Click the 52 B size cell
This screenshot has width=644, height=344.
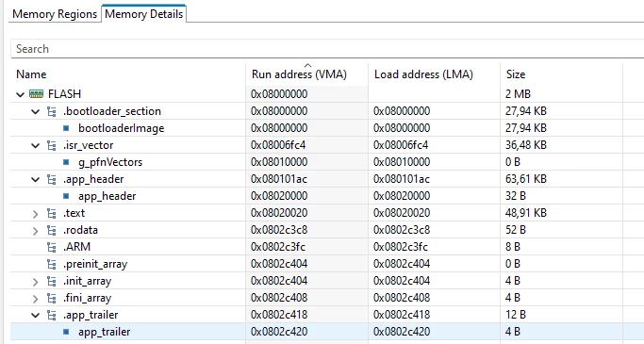[516, 230]
